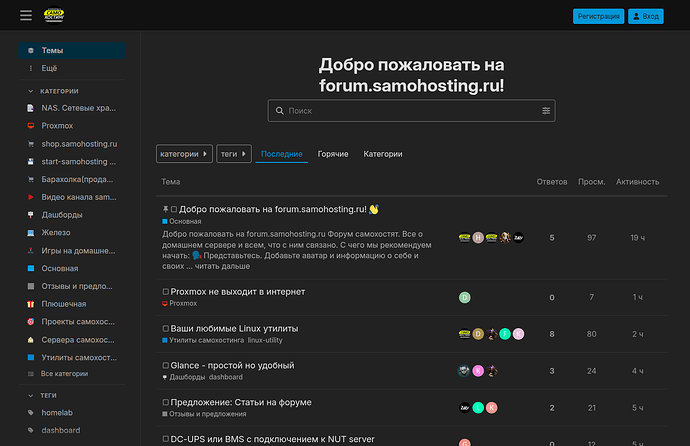Open the читать дальше link
The image size is (690, 446).
pyautogui.click(x=222, y=266)
